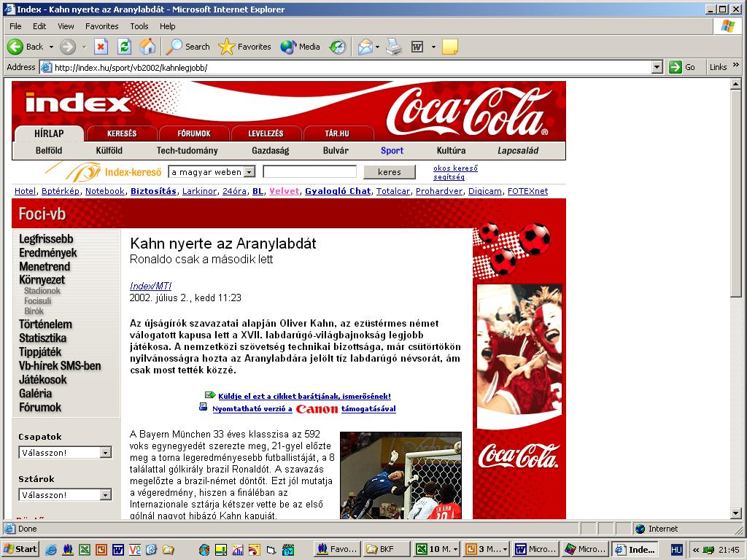Open the Index/MTI author link
The image size is (747, 560).
click(150, 286)
